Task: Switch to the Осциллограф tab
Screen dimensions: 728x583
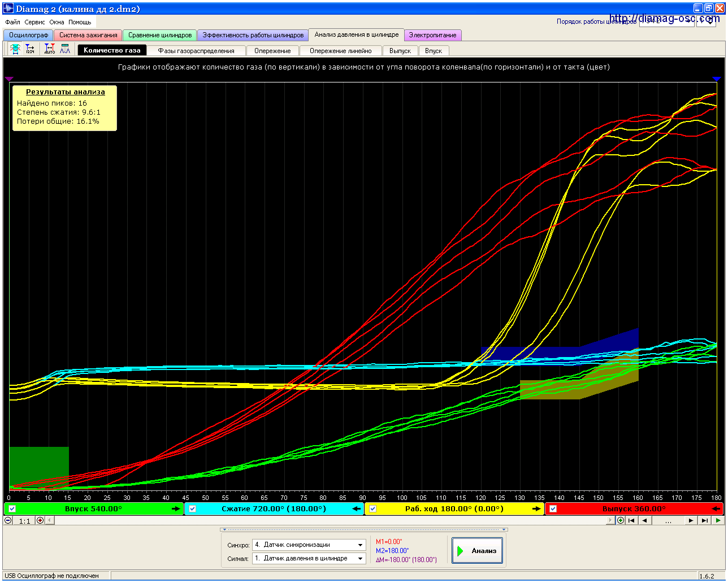Action: (x=28, y=35)
